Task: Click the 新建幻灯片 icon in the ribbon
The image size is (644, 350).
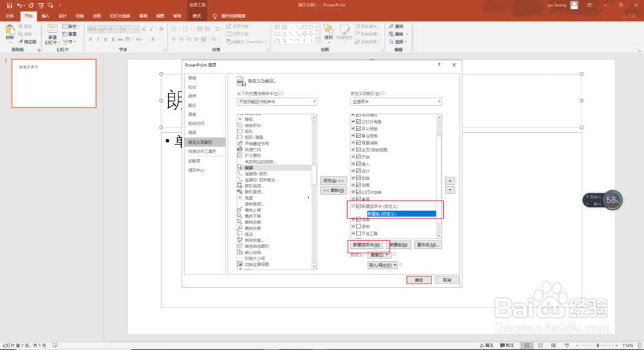Action: coord(52,30)
